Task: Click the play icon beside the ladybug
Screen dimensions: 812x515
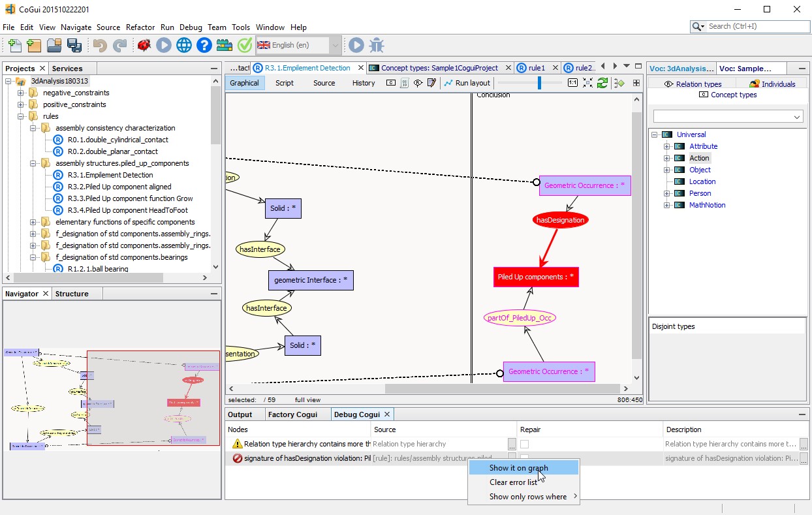Action: point(164,45)
